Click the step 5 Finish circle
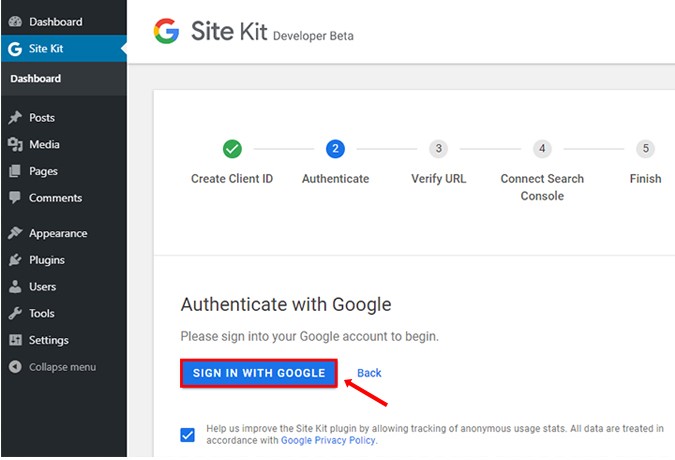The width and height of the screenshot is (675, 460). 645,149
